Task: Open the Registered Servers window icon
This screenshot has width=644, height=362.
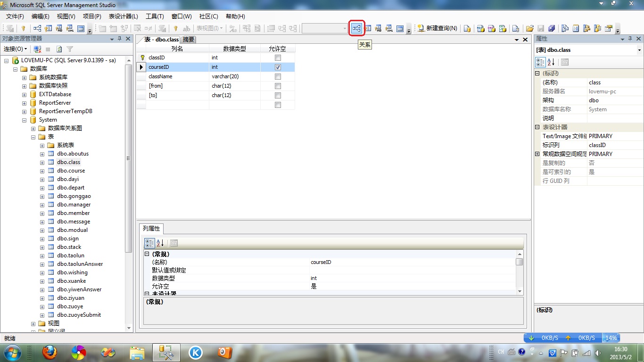Action: pos(564,28)
